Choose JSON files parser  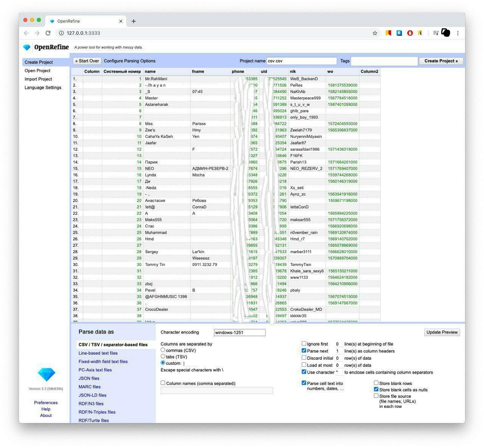click(89, 378)
